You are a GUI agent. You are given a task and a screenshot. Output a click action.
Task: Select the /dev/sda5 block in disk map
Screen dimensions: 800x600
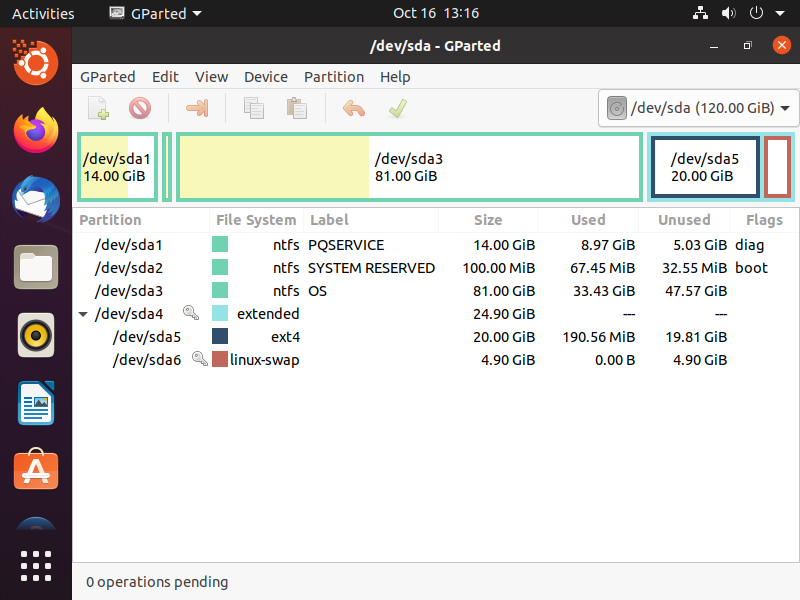pyautogui.click(x=706, y=167)
